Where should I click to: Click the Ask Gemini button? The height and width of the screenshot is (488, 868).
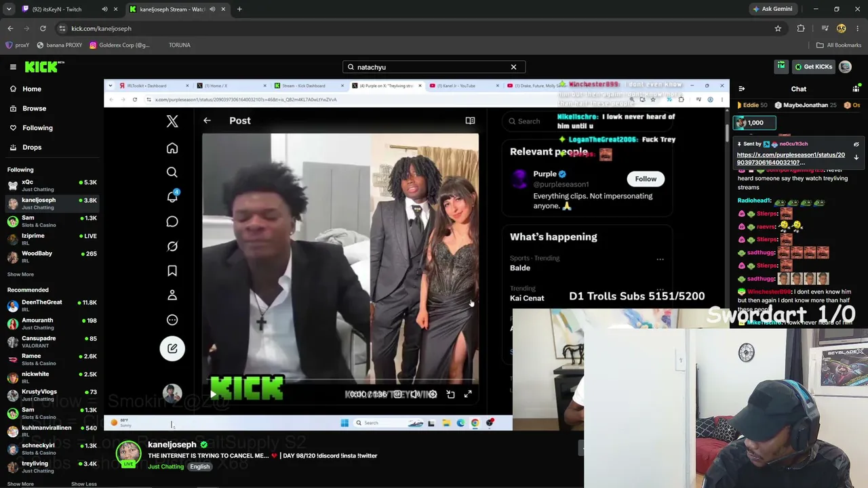click(772, 9)
